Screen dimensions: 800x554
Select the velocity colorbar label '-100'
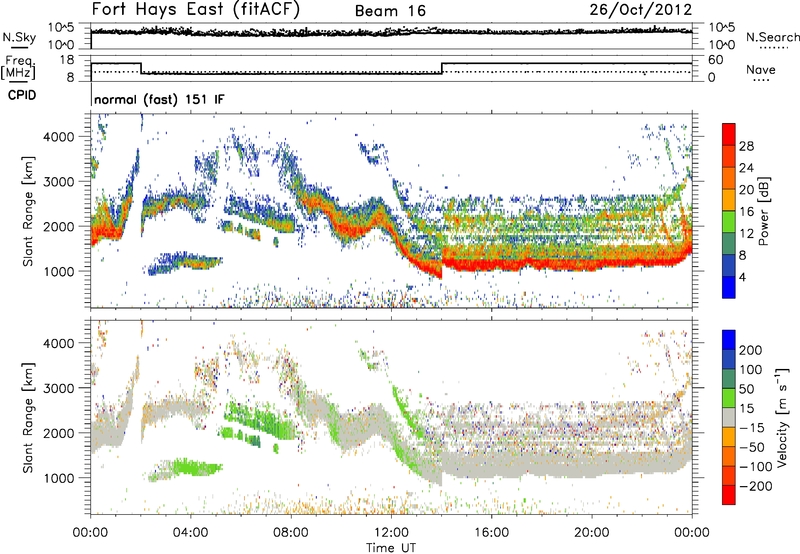tap(755, 466)
